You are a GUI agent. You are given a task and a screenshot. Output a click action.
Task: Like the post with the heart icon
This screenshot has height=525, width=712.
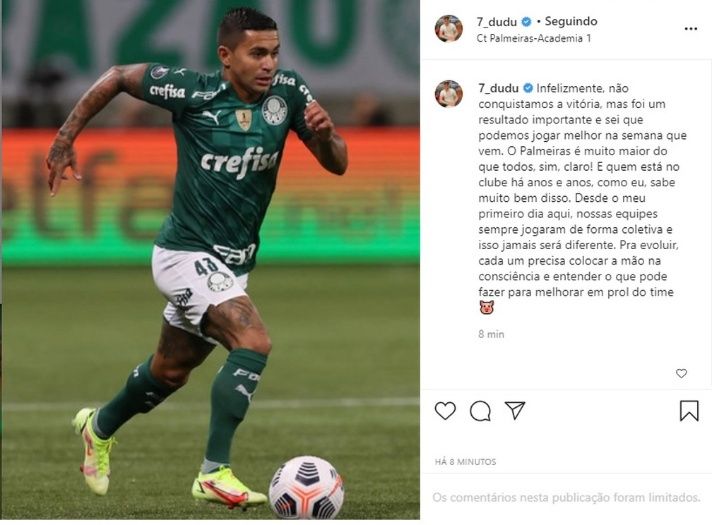(x=445, y=411)
